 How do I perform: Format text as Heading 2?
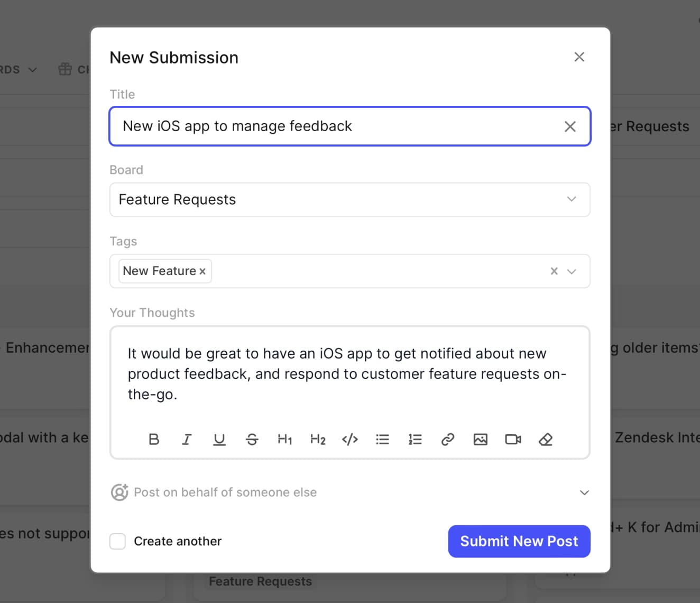(x=317, y=439)
